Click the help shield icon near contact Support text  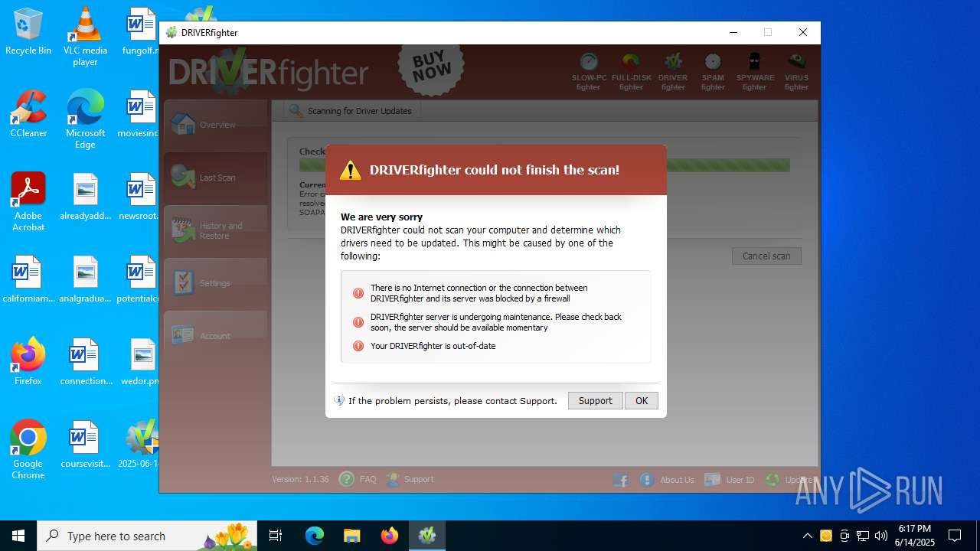tap(339, 400)
